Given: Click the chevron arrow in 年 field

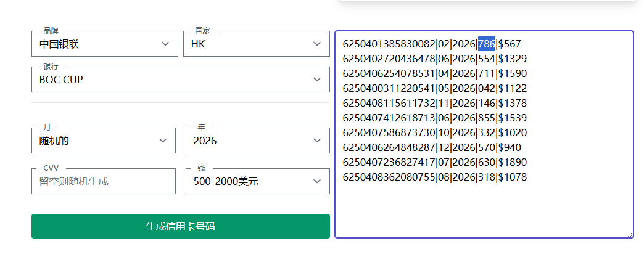Looking at the screenshot, I should [x=316, y=141].
